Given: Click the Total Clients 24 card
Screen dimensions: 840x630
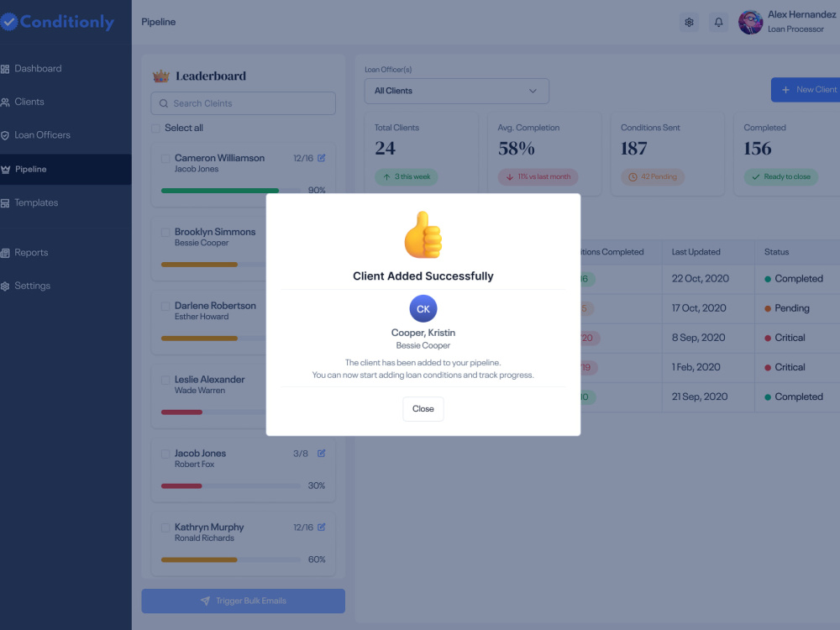Looking at the screenshot, I should (x=422, y=154).
